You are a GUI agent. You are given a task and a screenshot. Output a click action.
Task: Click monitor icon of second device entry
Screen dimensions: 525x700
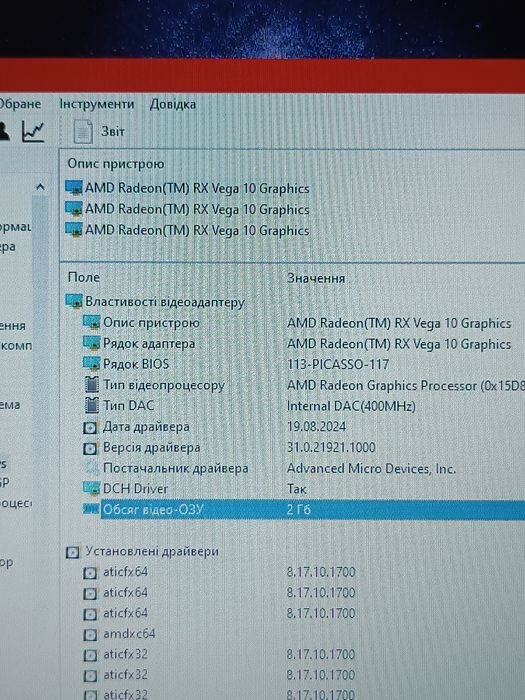pyautogui.click(x=74, y=208)
